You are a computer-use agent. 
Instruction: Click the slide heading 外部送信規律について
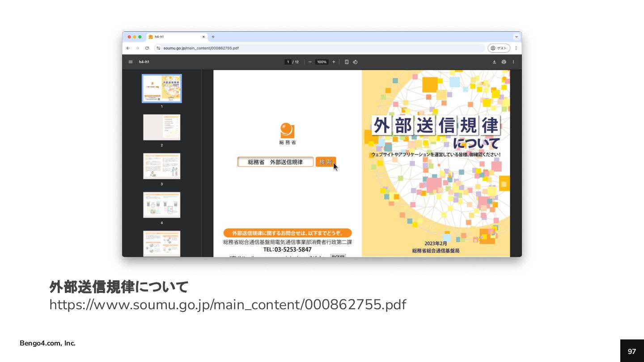click(x=119, y=286)
